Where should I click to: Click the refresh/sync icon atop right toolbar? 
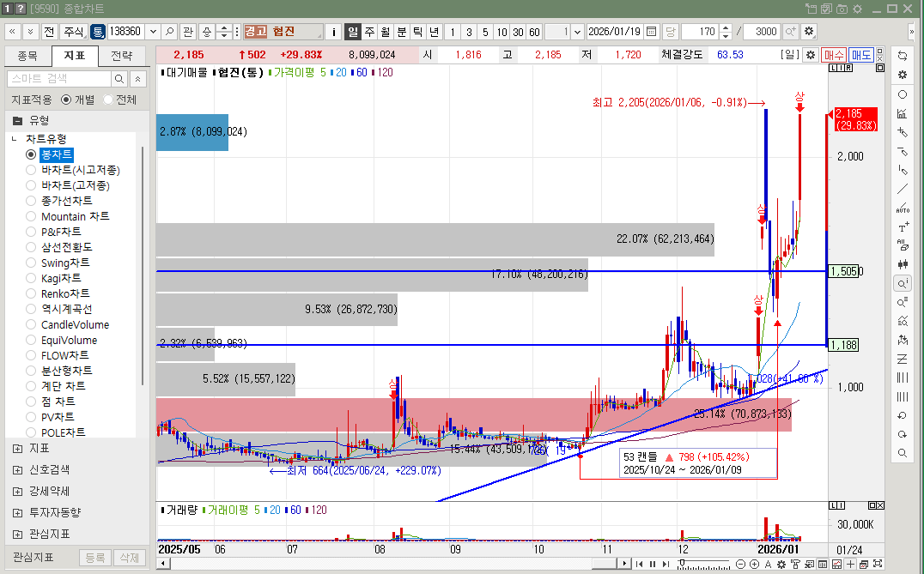pos(903,56)
